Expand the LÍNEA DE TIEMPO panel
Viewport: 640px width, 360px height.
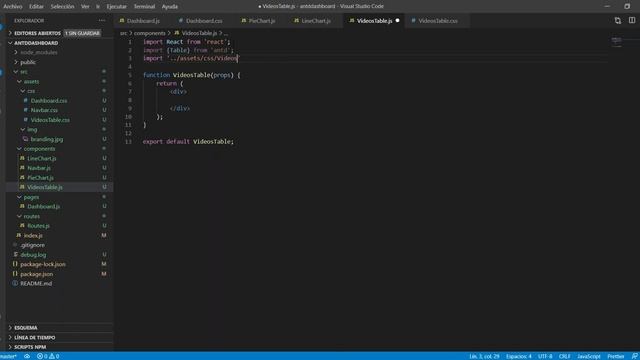point(59,338)
